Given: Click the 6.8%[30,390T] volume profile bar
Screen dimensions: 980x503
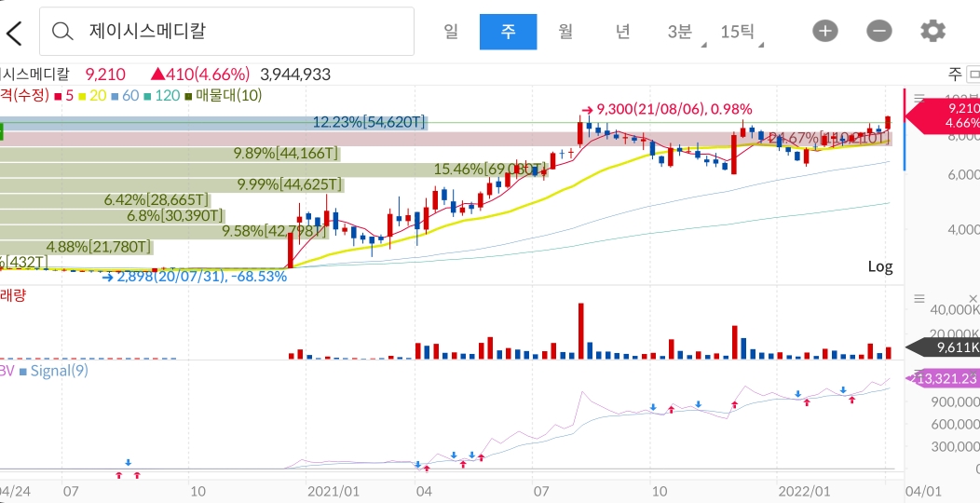Looking at the screenshot, I should (112, 216).
